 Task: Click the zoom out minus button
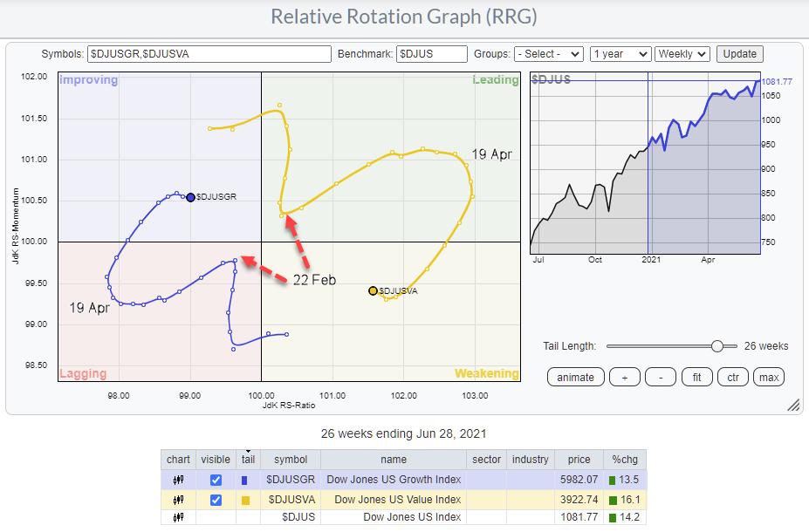(661, 377)
